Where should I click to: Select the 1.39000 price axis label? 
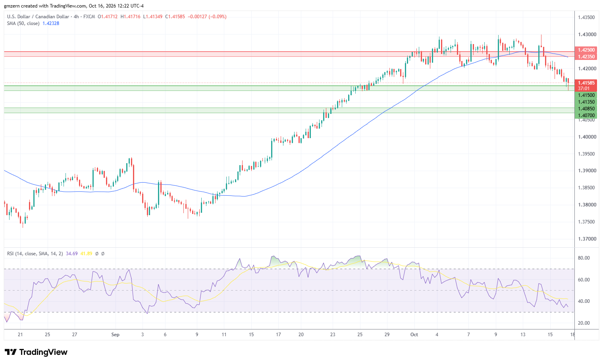[x=586, y=171]
